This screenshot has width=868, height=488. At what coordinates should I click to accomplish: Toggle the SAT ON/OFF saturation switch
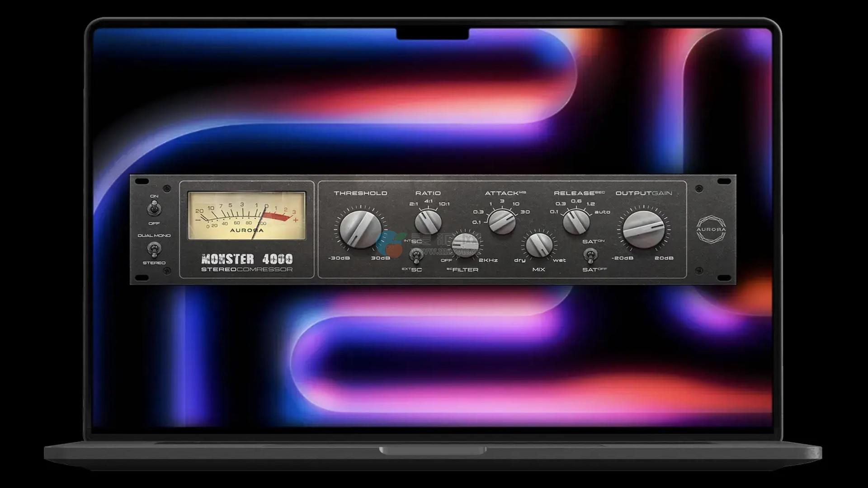pyautogui.click(x=590, y=255)
